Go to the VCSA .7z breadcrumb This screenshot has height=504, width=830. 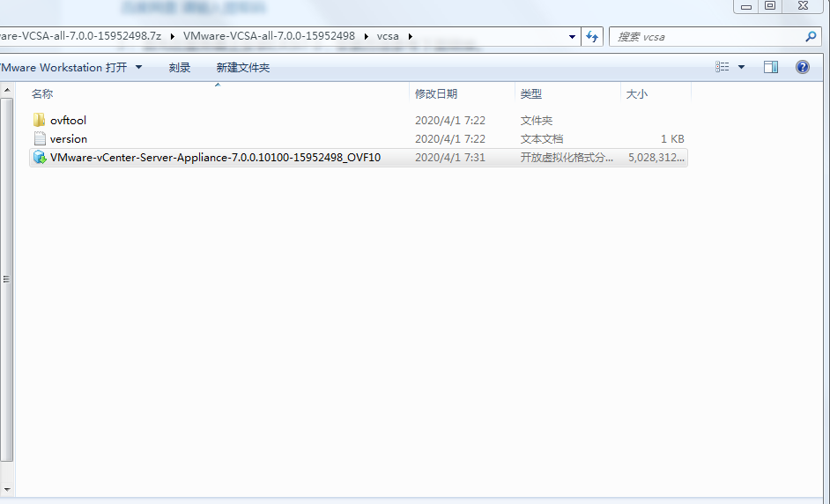click(x=80, y=36)
